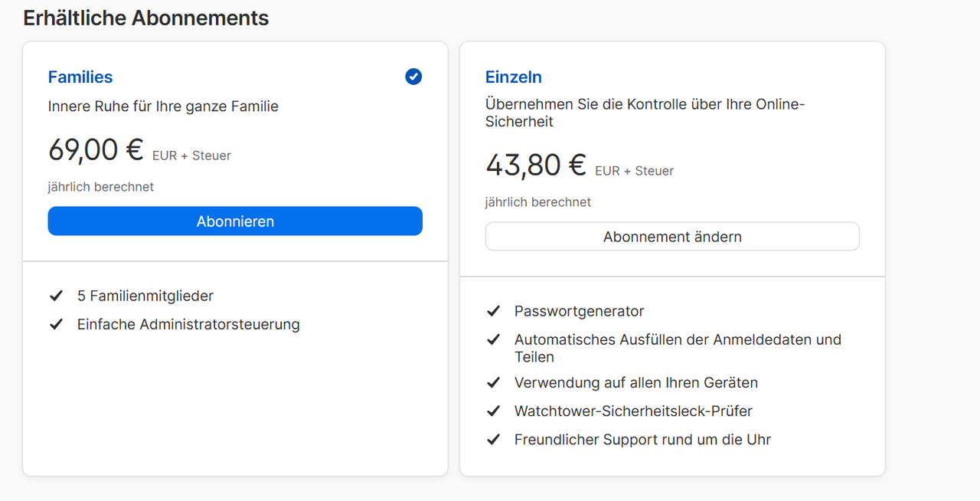This screenshot has height=501, width=980.
Task: Click the Erhältliche Abonnements heading
Action: (x=146, y=18)
